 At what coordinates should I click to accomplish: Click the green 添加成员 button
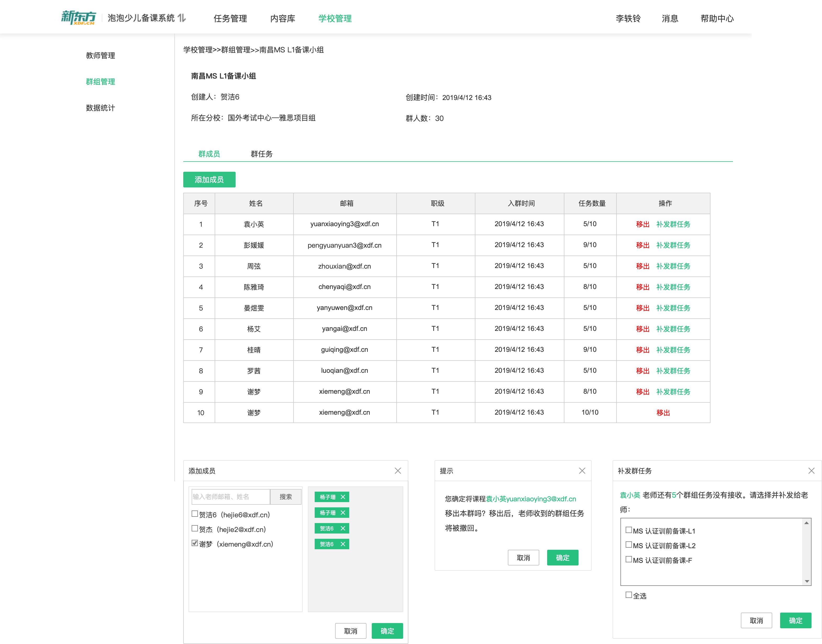[209, 180]
